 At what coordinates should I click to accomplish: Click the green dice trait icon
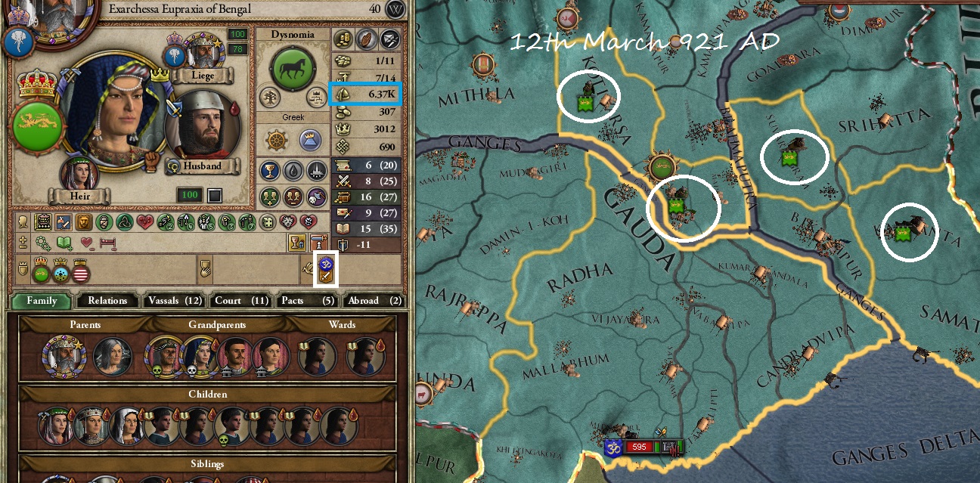[x=268, y=222]
